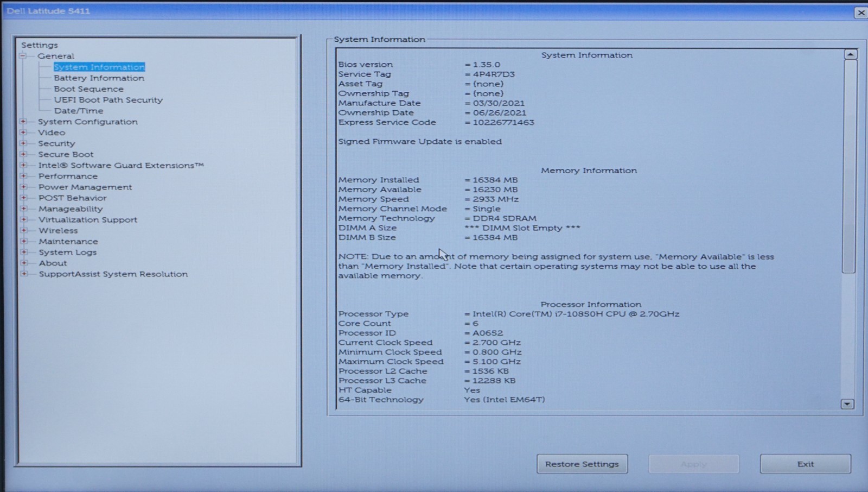
Task: Click the greyed-out Apply button
Action: 694,464
